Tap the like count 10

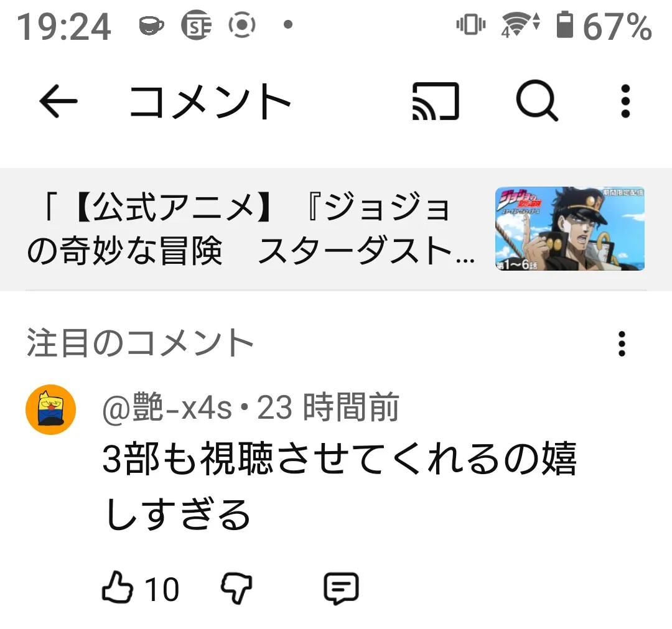point(162,590)
